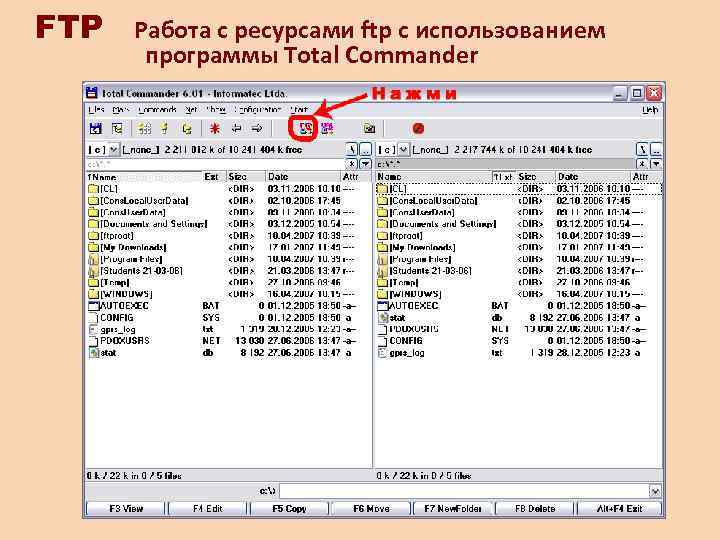Open right panel favorites star button
The width and height of the screenshot is (720, 540).
tap(642, 164)
